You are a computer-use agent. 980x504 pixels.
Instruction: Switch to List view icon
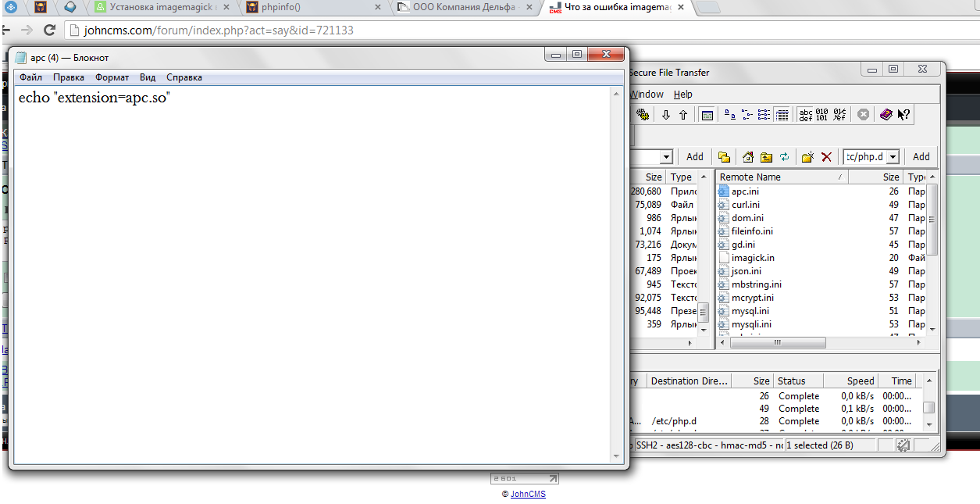[764, 115]
